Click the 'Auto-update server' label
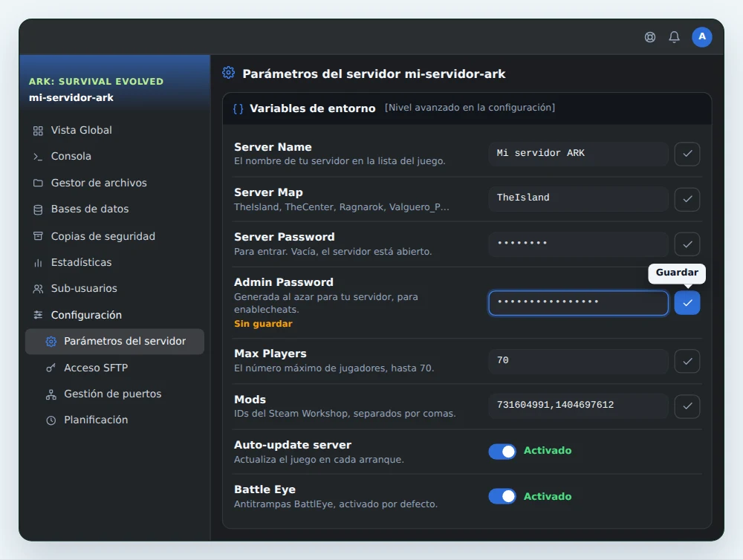743x560 pixels. [292, 445]
